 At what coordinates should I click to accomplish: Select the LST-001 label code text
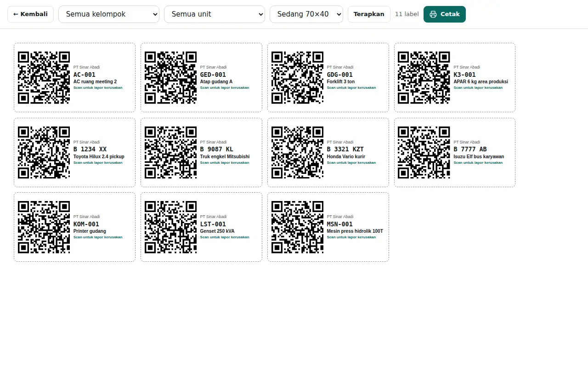pos(213,224)
